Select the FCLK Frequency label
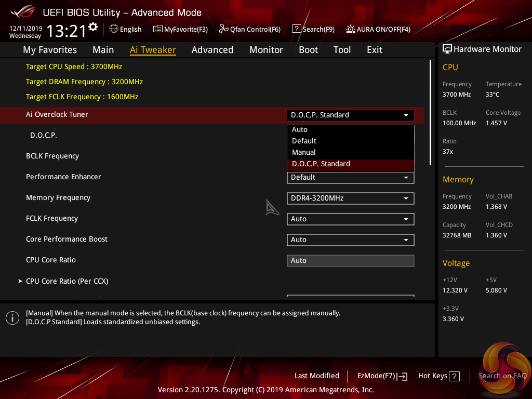The width and height of the screenshot is (532, 399). (x=52, y=218)
